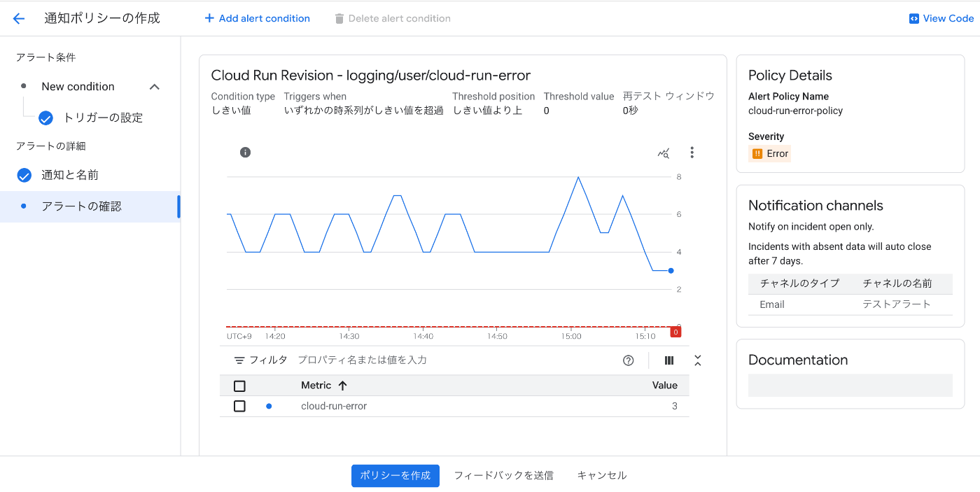980x492 pixels.
Task: Click フィードバックを送信 button
Action: [x=504, y=475]
